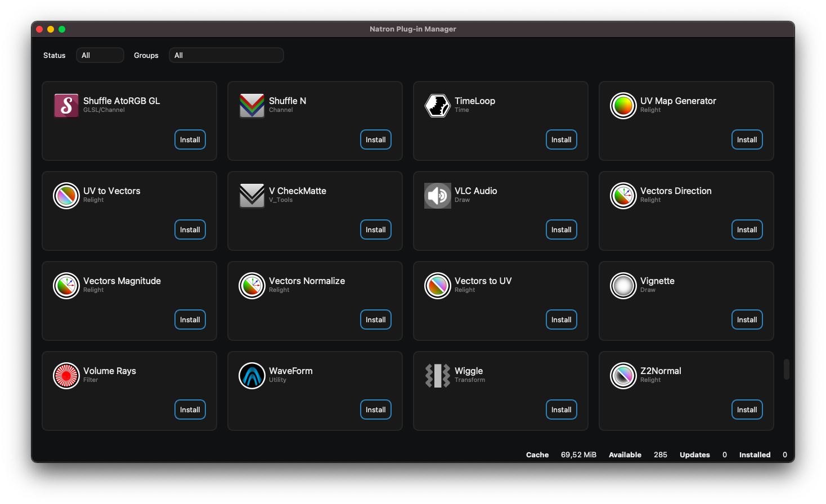Install the Vectors Direction plug-in

coord(747,229)
